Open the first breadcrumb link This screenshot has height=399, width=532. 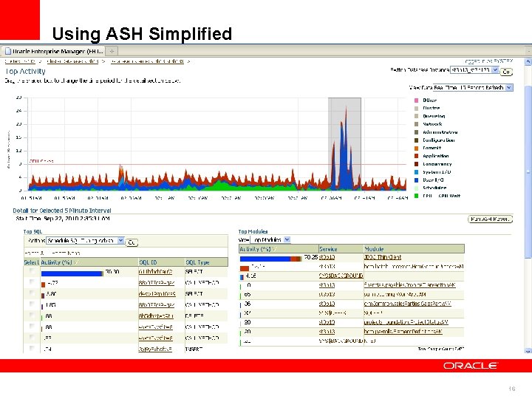tap(20, 61)
